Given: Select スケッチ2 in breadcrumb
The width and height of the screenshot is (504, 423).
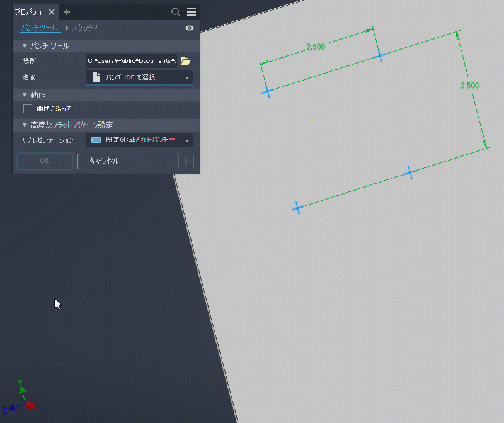Looking at the screenshot, I should pos(84,28).
